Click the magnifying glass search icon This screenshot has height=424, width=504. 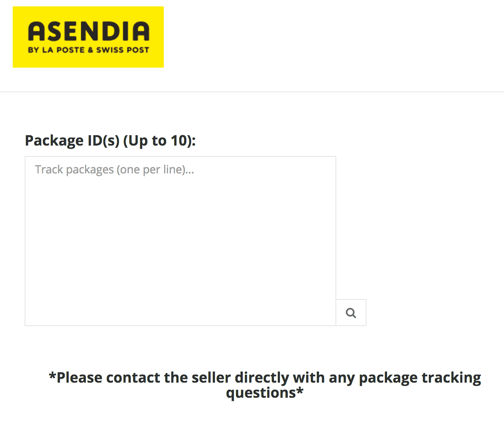pos(351,313)
